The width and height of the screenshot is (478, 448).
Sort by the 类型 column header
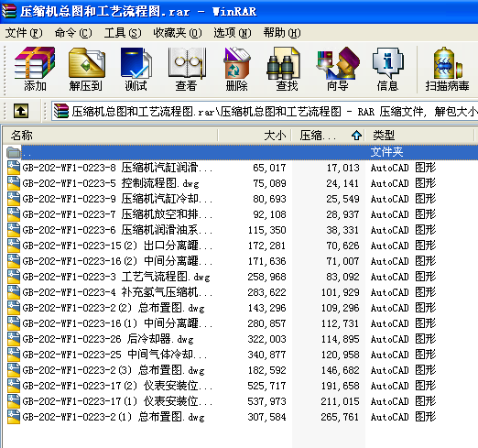tap(419, 135)
